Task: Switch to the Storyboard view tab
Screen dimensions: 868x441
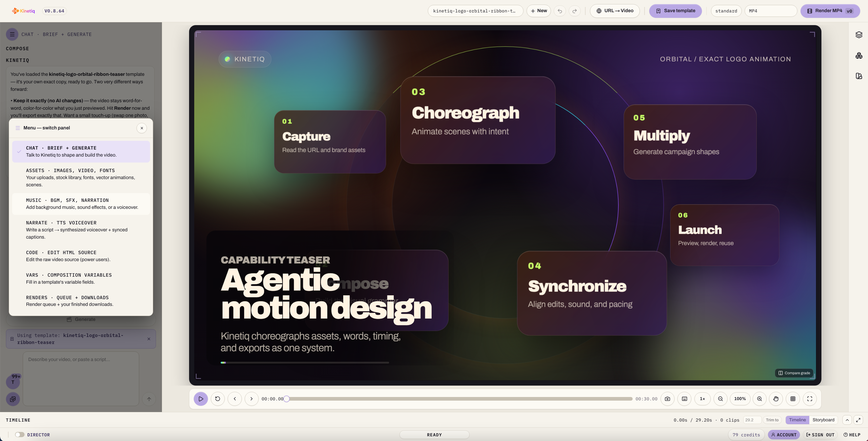Action: (x=823, y=420)
